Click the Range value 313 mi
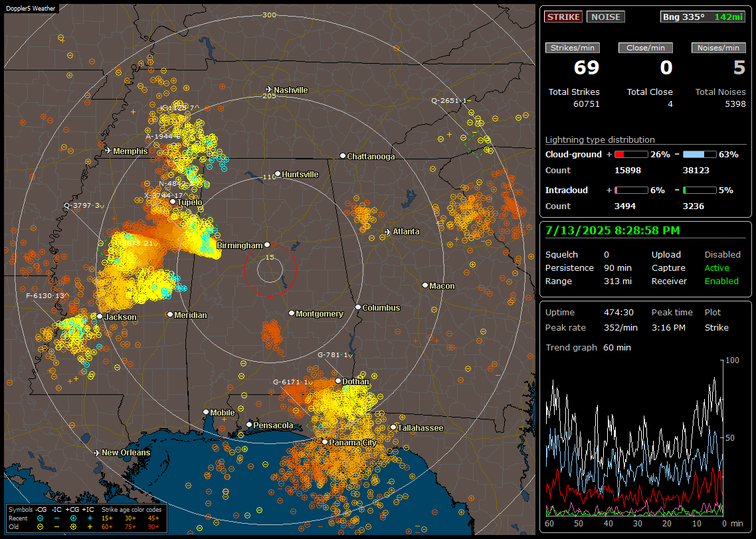 618,281
